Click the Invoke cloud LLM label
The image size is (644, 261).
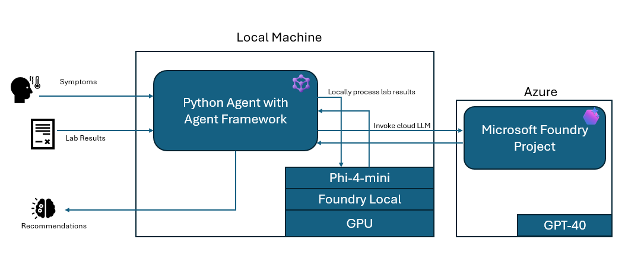[x=402, y=125]
